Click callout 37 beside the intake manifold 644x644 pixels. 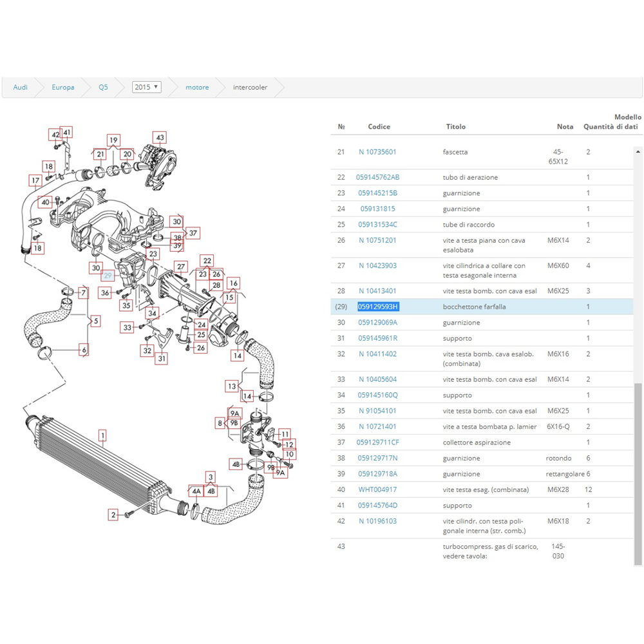[x=193, y=233]
